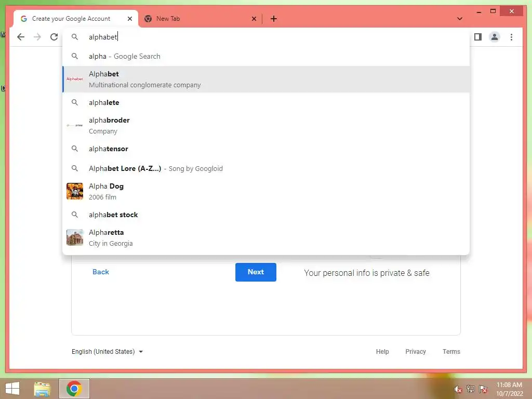Choose the alphatensor suggestion
532x399 pixels.
pyautogui.click(x=267, y=149)
